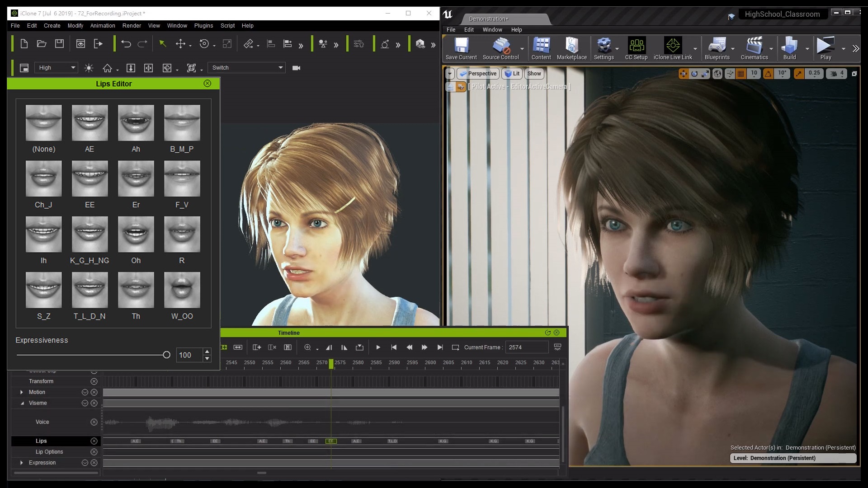This screenshot has width=868, height=488.
Task: Jump to timeline end
Action: tap(440, 347)
